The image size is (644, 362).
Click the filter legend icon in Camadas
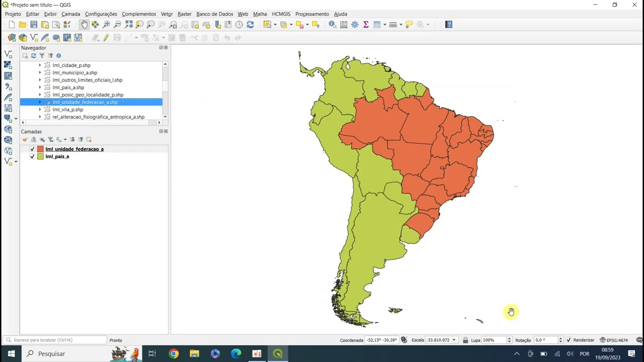pos(50,139)
